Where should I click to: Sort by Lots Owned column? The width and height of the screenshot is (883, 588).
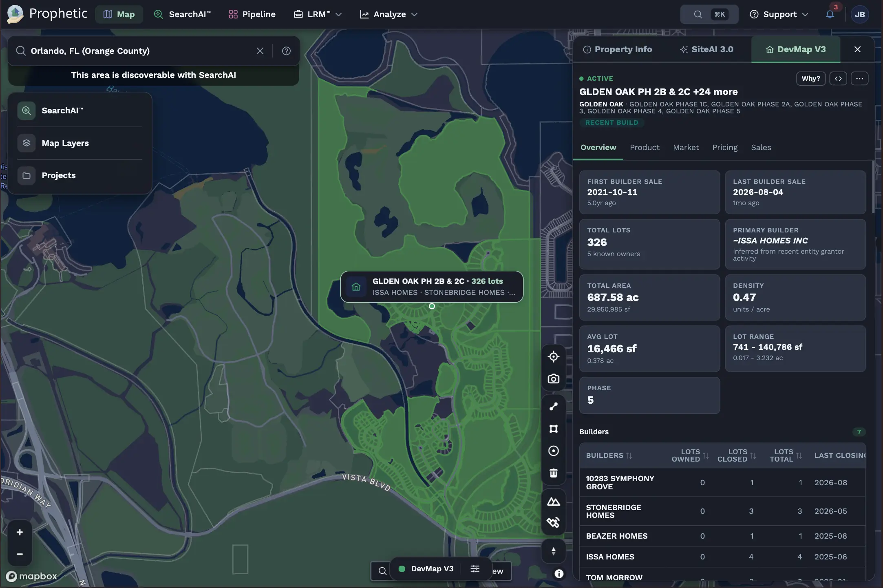[690, 455]
